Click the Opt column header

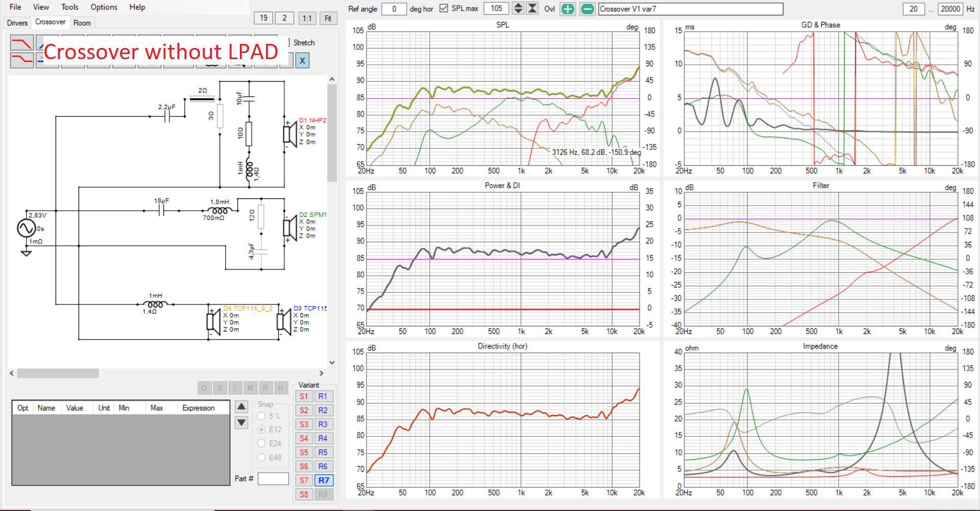[x=23, y=408]
